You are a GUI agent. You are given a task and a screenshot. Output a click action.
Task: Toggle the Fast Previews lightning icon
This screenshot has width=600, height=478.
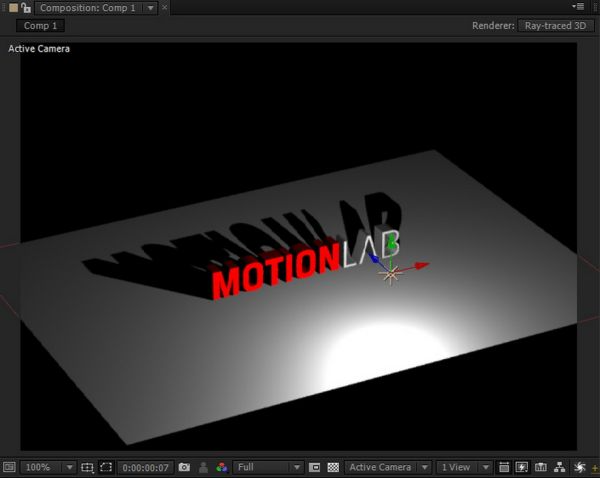pyautogui.click(x=522, y=467)
